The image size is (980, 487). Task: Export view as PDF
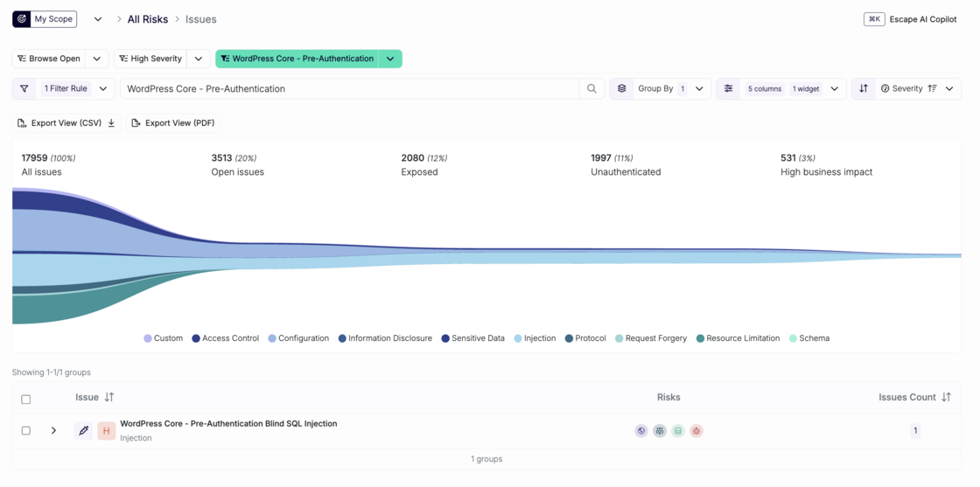point(173,123)
